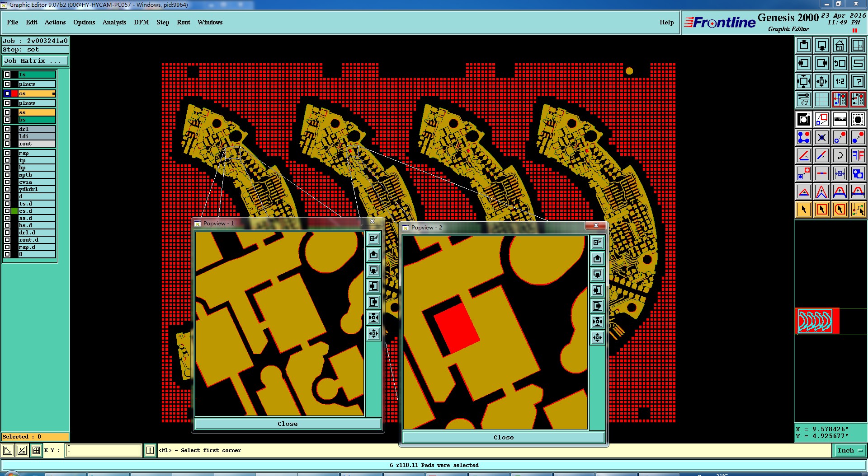
Task: Open the Help menu
Action: click(666, 22)
